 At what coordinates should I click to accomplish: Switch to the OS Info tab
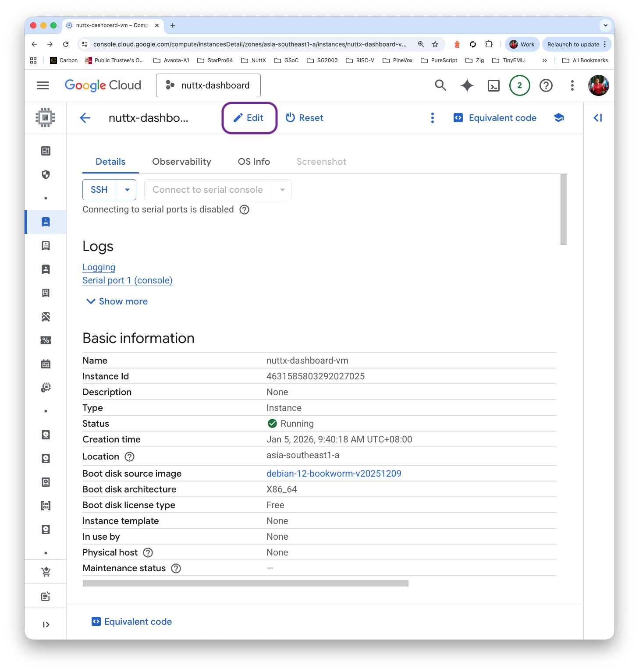[253, 161]
